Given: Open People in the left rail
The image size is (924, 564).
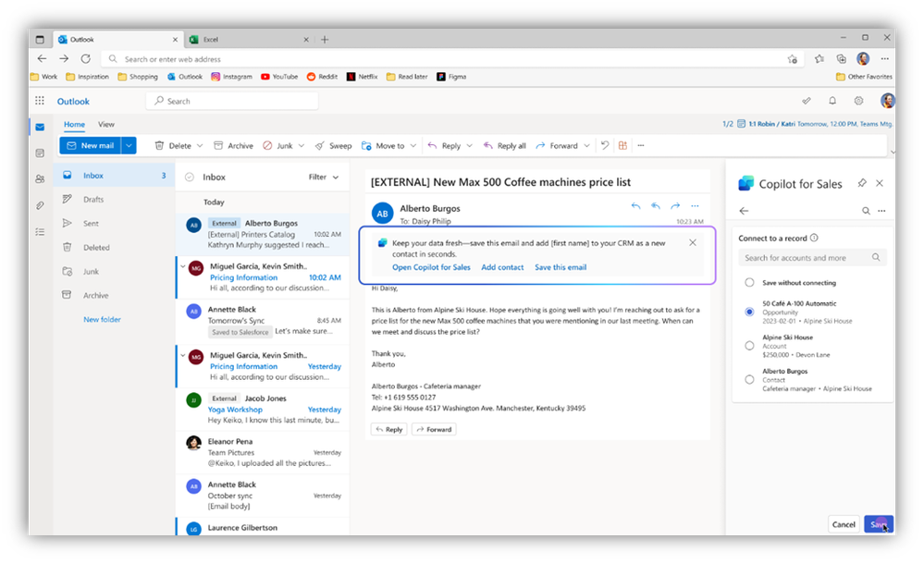Looking at the screenshot, I should point(40,178).
